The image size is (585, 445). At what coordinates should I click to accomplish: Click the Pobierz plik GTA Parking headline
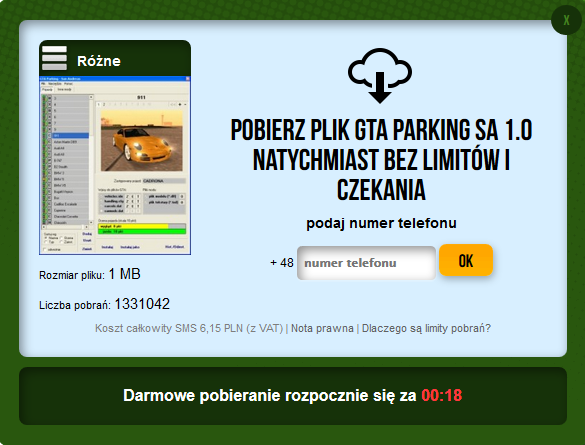pos(381,160)
